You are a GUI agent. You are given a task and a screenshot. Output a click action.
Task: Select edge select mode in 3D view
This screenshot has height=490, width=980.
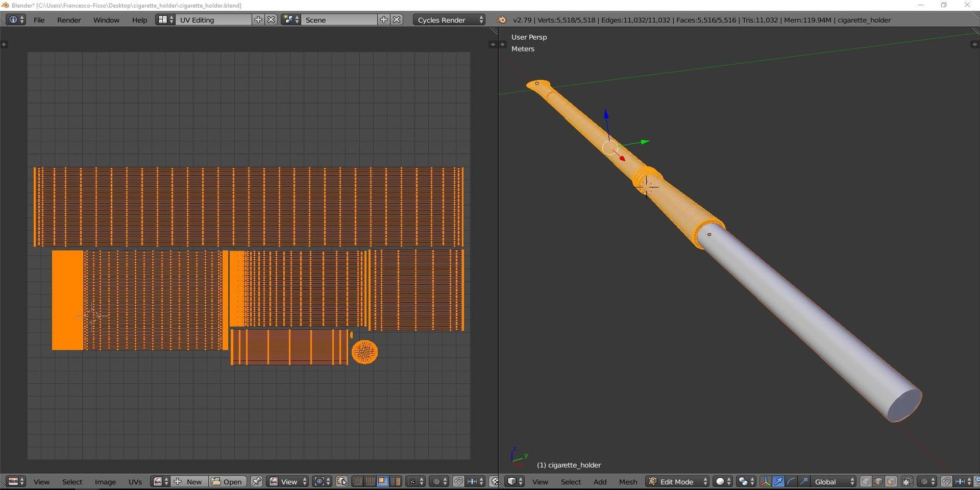[x=878, y=481]
